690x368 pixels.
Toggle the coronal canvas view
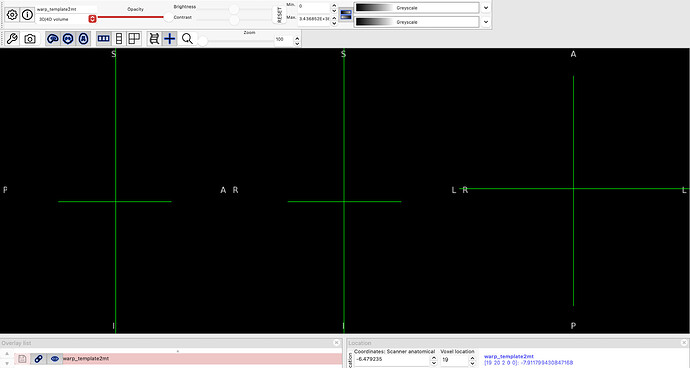click(68, 39)
